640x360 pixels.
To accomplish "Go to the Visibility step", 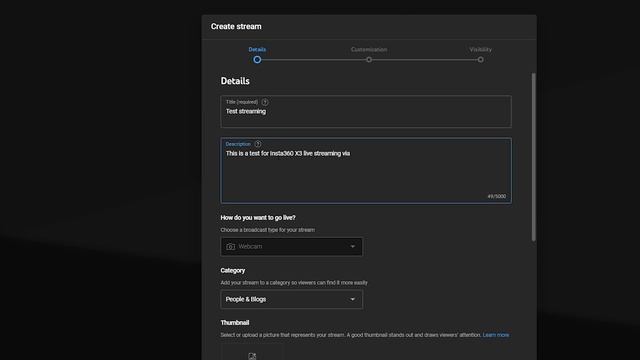I will tap(480, 49).
